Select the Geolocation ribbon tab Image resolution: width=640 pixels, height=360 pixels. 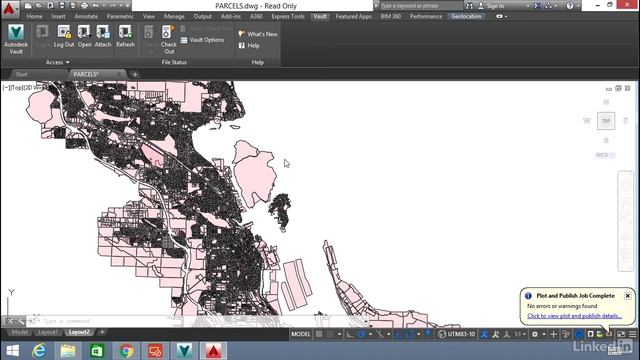pyautogui.click(x=466, y=16)
